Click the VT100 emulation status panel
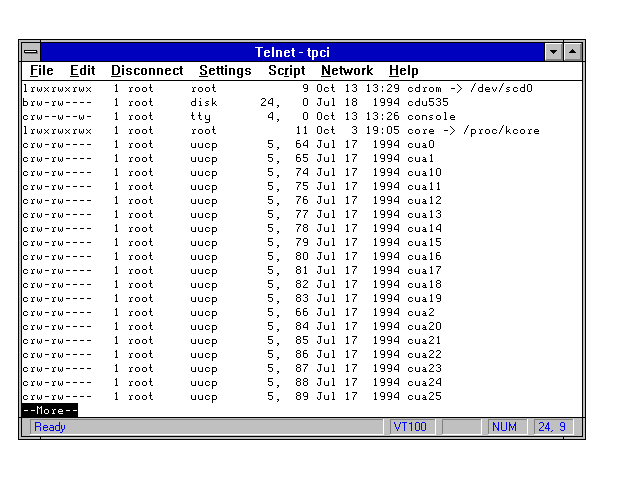Screen dimensions: 640x480 411,427
